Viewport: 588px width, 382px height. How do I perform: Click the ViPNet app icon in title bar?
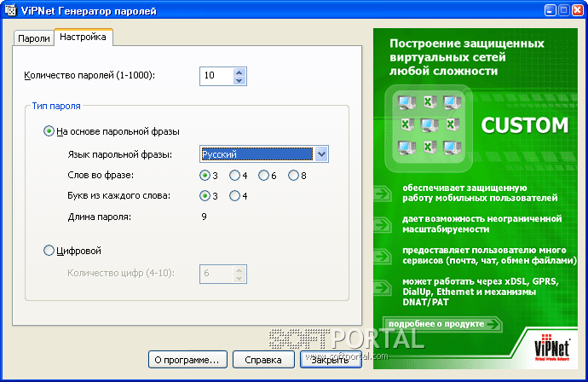[x=10, y=10]
